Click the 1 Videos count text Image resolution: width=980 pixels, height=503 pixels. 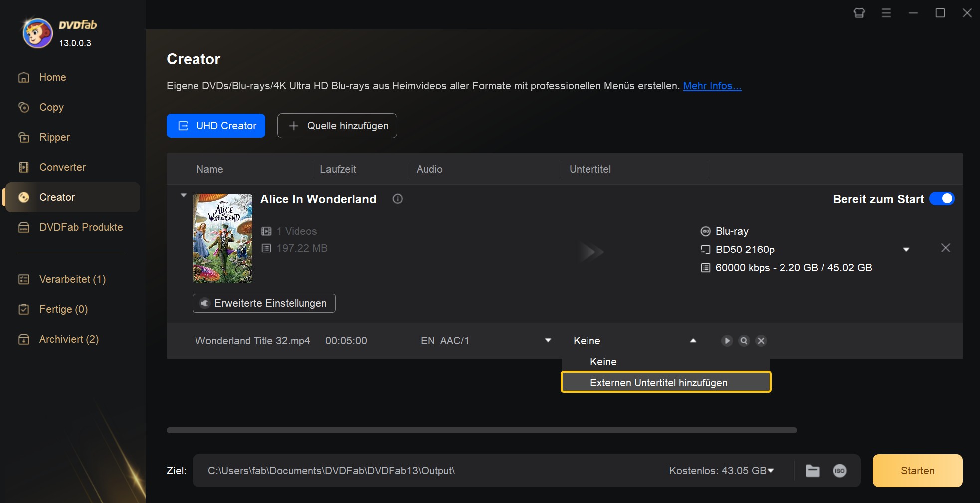coord(297,231)
